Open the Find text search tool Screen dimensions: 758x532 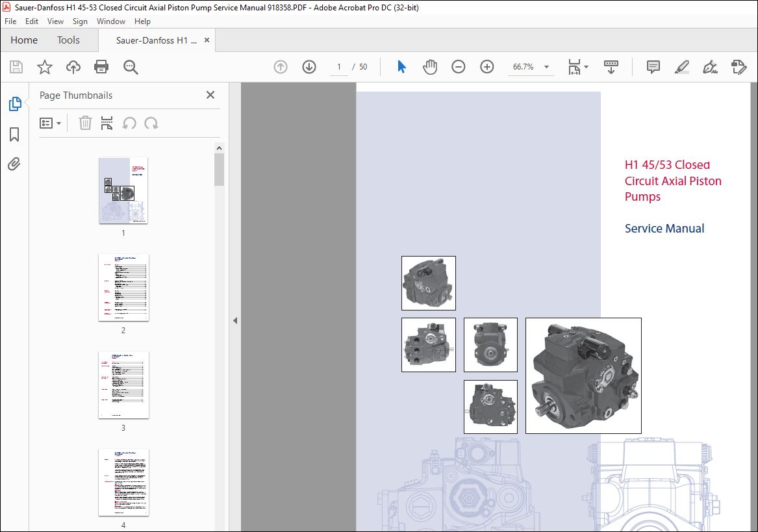tap(131, 67)
